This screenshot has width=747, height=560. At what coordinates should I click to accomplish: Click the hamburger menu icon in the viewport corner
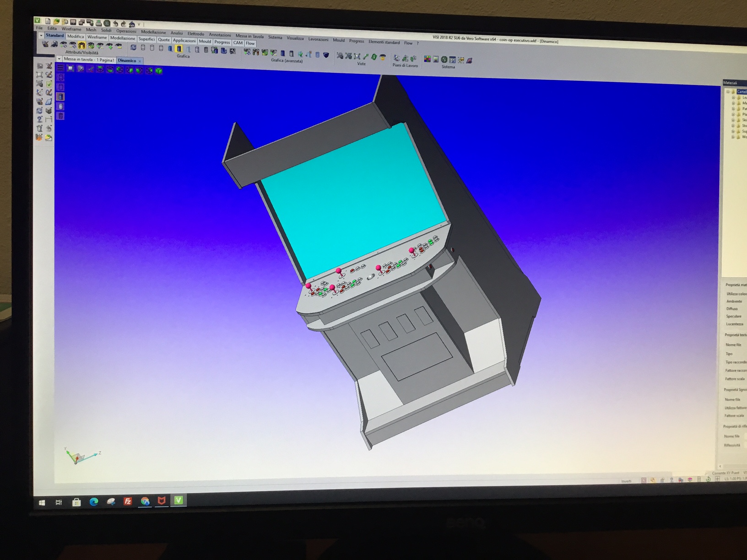coord(60,68)
